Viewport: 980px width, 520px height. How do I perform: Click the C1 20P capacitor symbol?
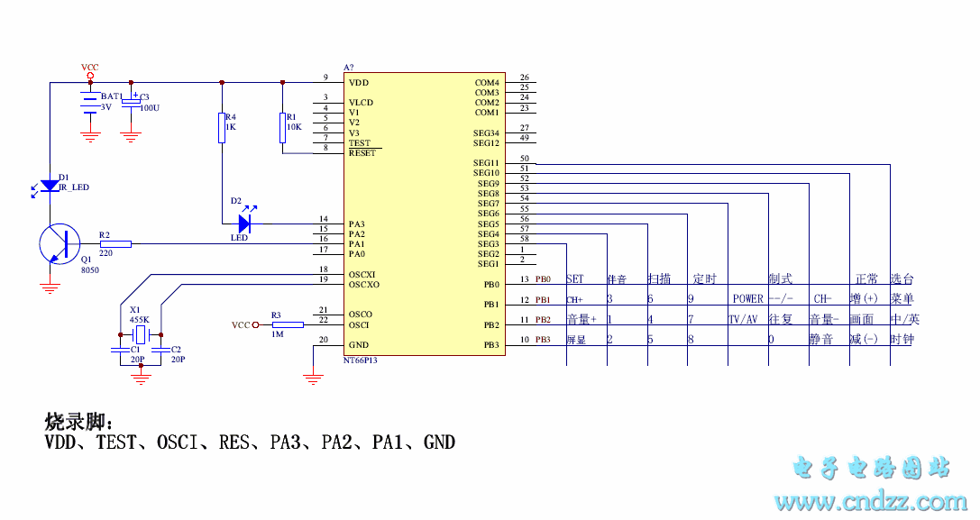(119, 349)
